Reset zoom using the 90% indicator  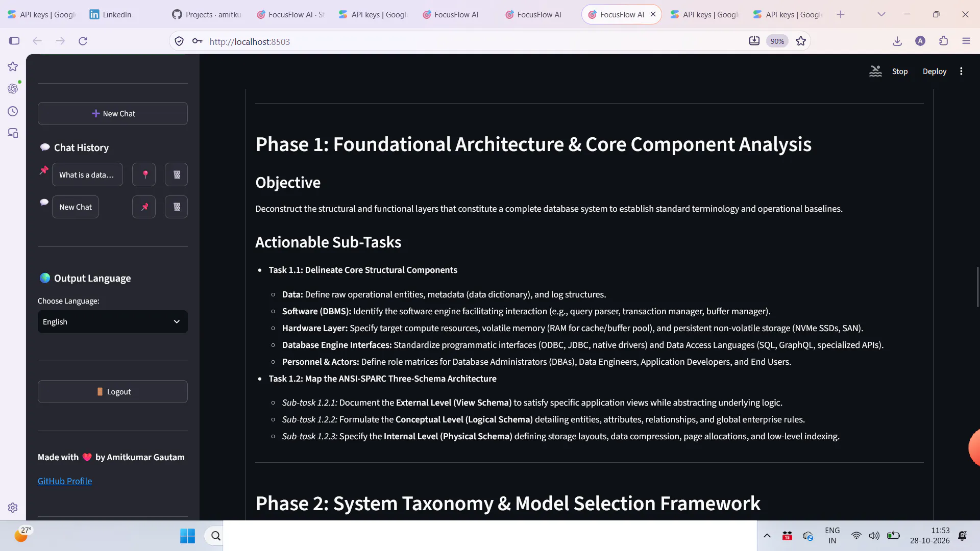(x=777, y=41)
